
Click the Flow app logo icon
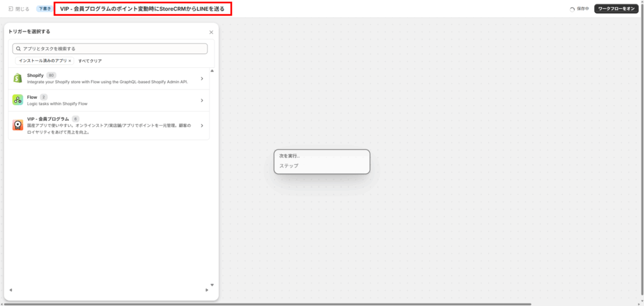(x=18, y=100)
